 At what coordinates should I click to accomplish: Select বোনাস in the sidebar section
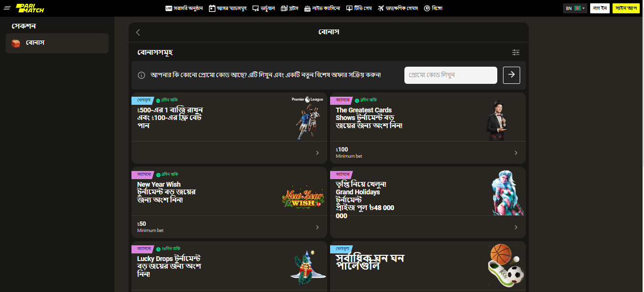point(57,43)
